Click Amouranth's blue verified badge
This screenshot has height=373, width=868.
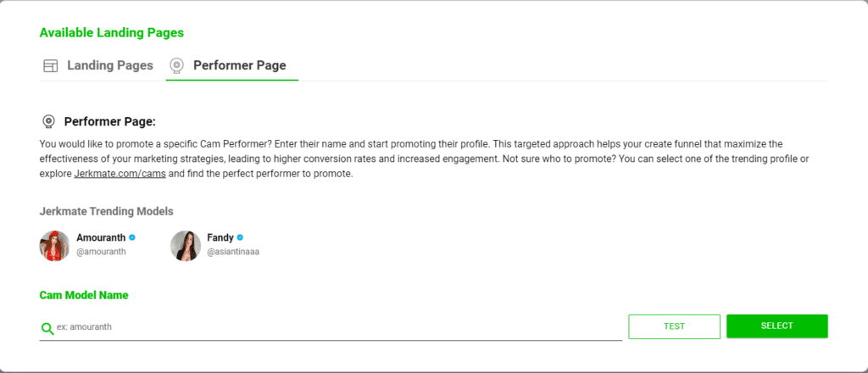coord(132,238)
